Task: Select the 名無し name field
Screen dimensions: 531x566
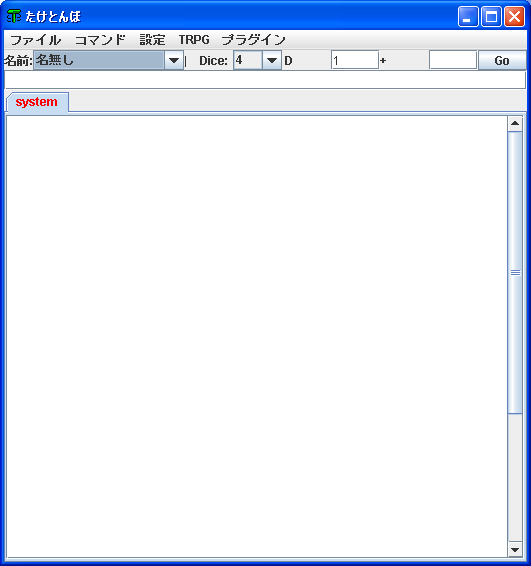Action: tap(99, 60)
